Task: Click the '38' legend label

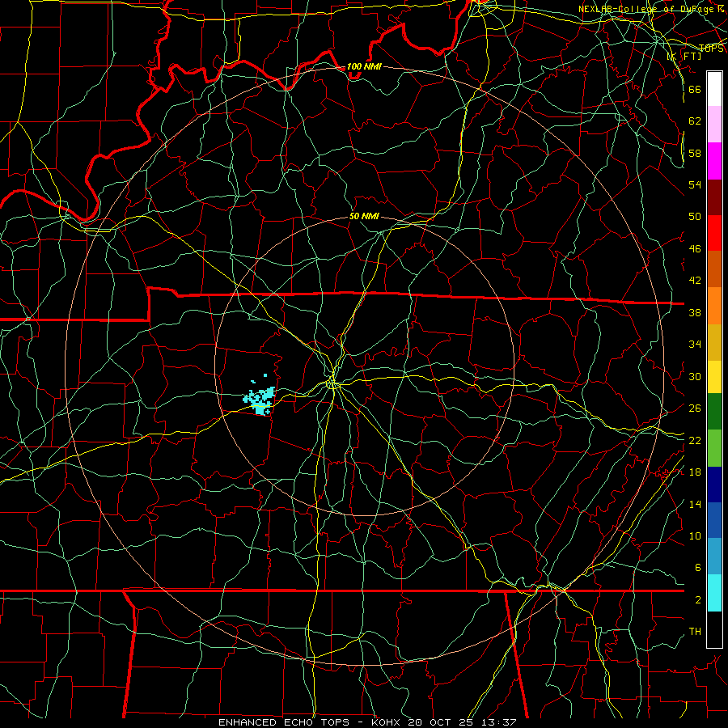Action: 695,312
